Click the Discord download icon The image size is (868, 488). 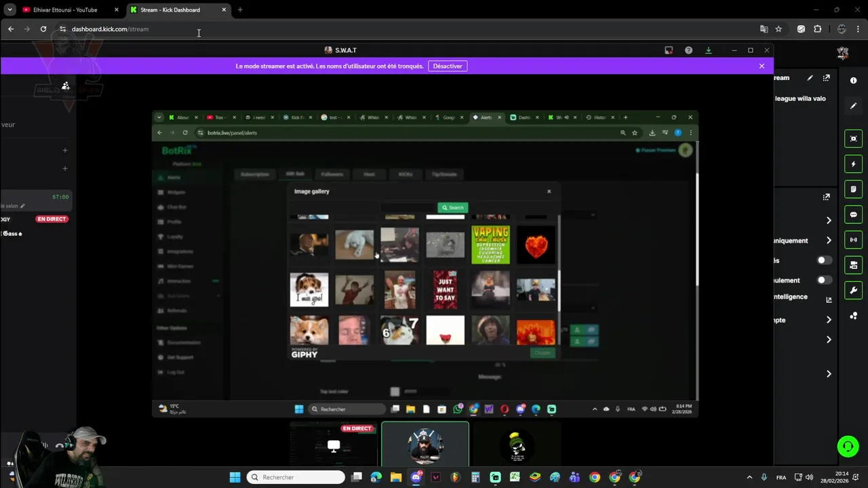709,50
